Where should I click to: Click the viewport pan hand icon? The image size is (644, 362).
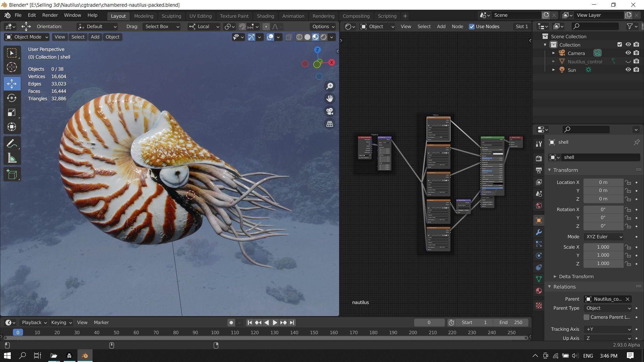(x=330, y=99)
